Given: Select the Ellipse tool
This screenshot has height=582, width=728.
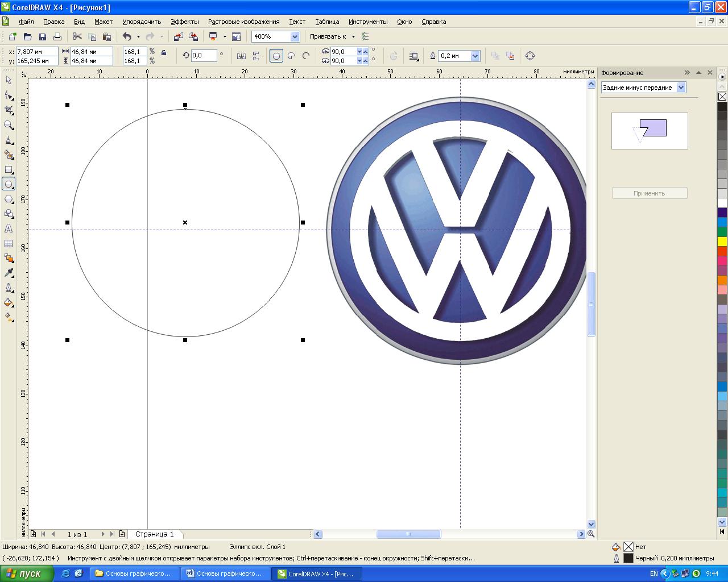Looking at the screenshot, I should [9, 184].
